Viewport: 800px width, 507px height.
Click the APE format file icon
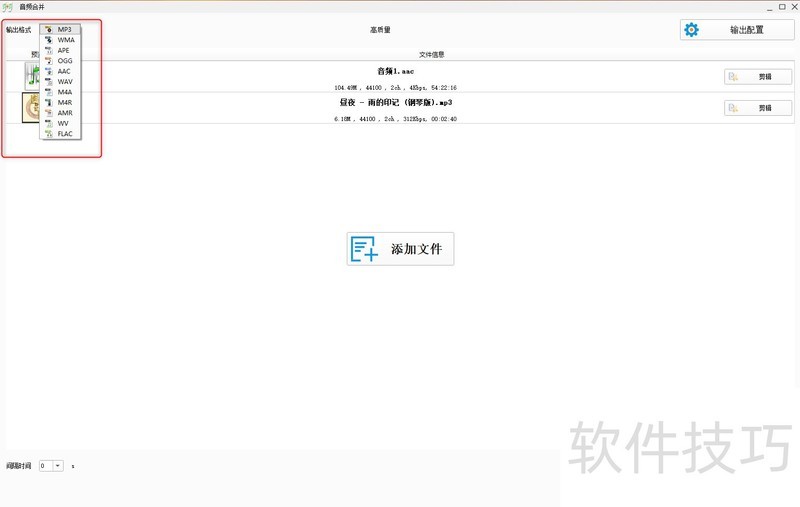click(48, 50)
